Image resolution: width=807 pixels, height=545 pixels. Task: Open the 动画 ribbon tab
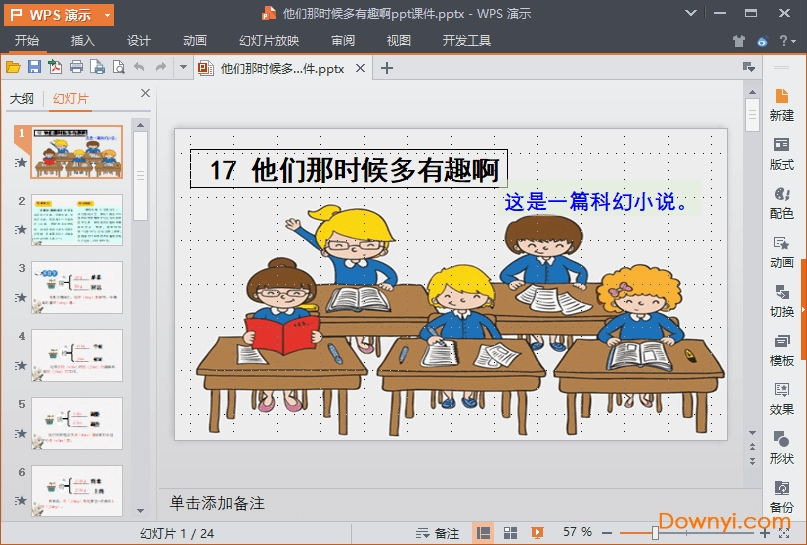click(x=195, y=40)
